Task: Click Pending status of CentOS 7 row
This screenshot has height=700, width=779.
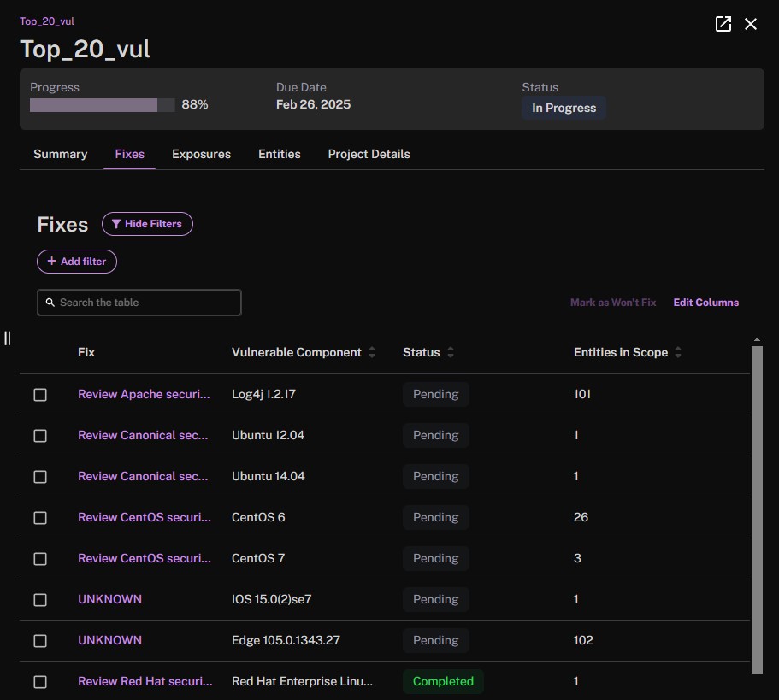Action: coord(436,558)
